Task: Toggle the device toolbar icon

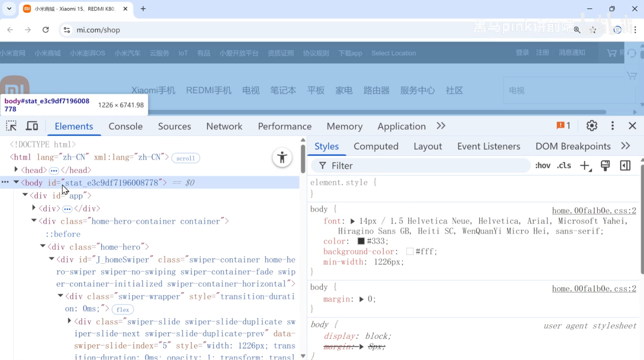Action: 32,126
